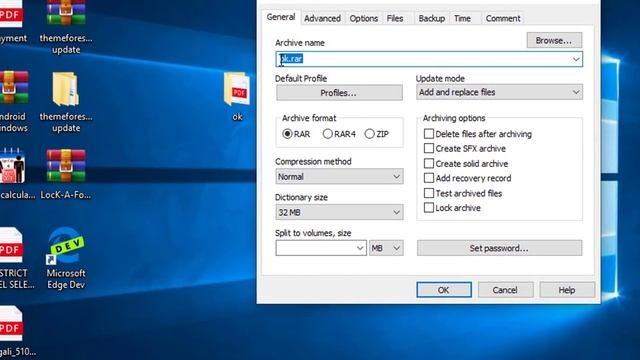Open the Profiles... button
The image size is (640, 360).
tap(339, 93)
